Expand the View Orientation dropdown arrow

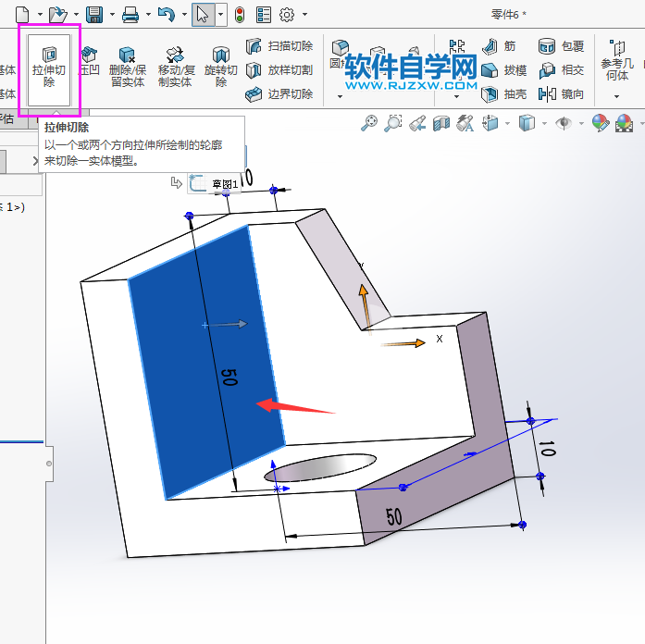coord(508,123)
